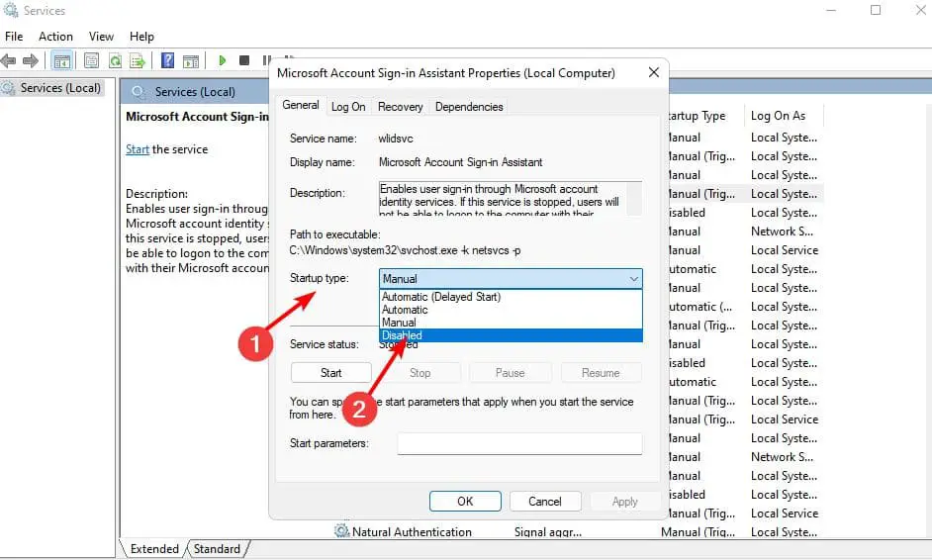Screen dimensions: 932x560
Task: Toggle Show/Hide Console Tree toolbar icon
Action: pos(61,60)
